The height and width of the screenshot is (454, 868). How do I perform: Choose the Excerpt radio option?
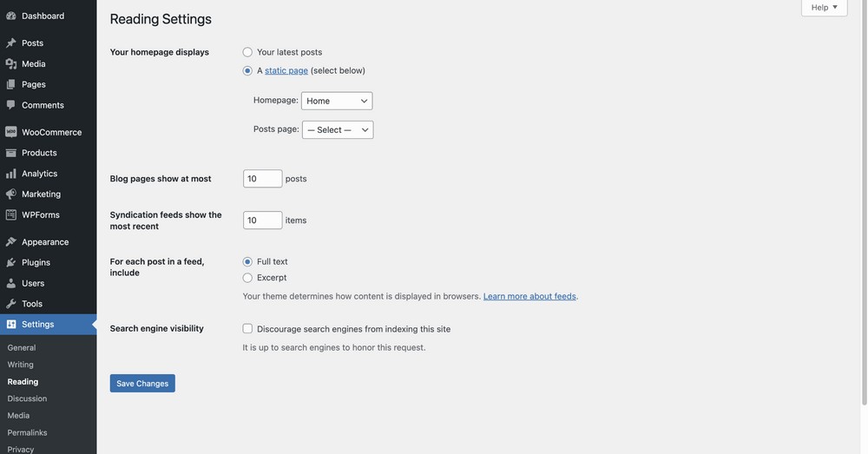coord(247,278)
